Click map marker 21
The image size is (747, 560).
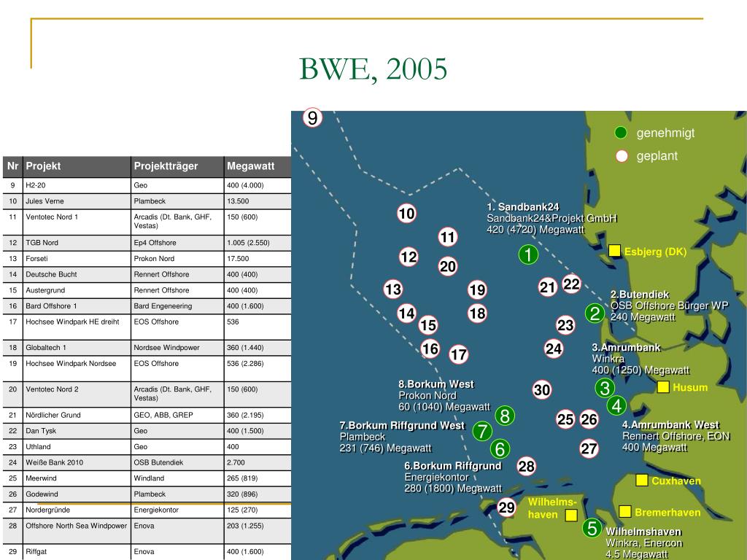[x=548, y=287]
